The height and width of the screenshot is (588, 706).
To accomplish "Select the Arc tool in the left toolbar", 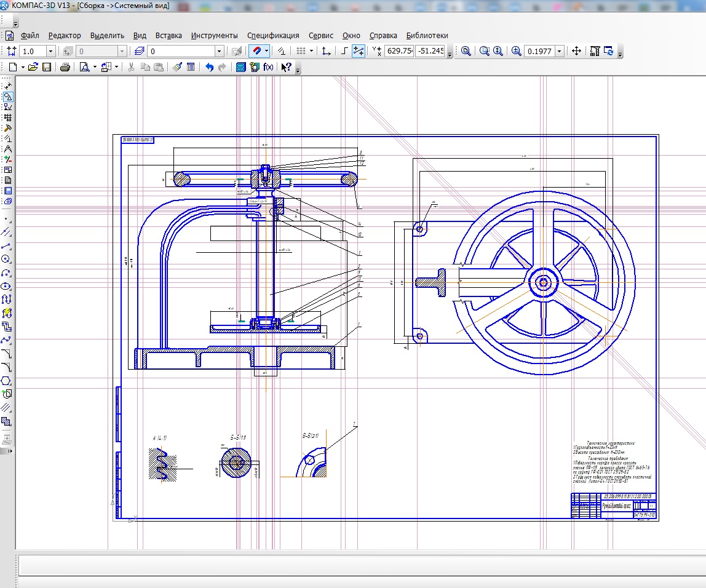I will [x=6, y=272].
